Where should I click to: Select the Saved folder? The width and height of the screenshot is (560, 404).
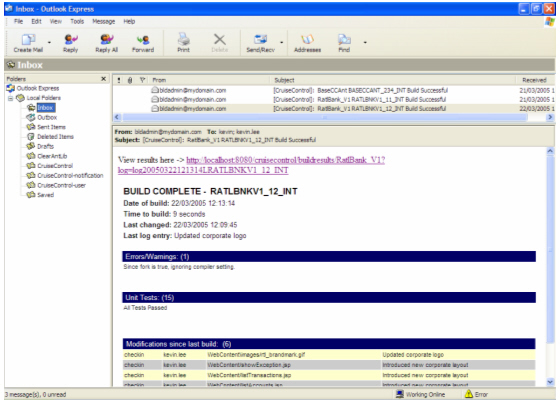(x=46, y=195)
